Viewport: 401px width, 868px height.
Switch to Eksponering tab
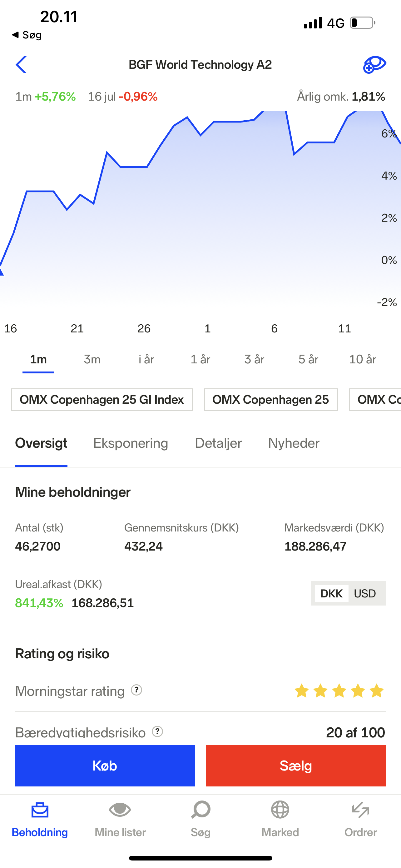131,443
